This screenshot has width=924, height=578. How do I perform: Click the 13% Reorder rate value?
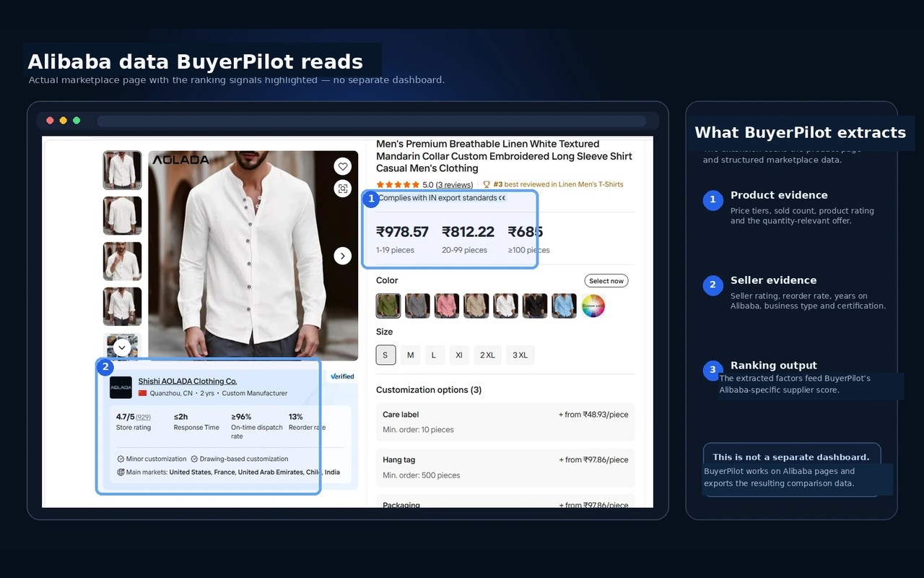pos(296,417)
